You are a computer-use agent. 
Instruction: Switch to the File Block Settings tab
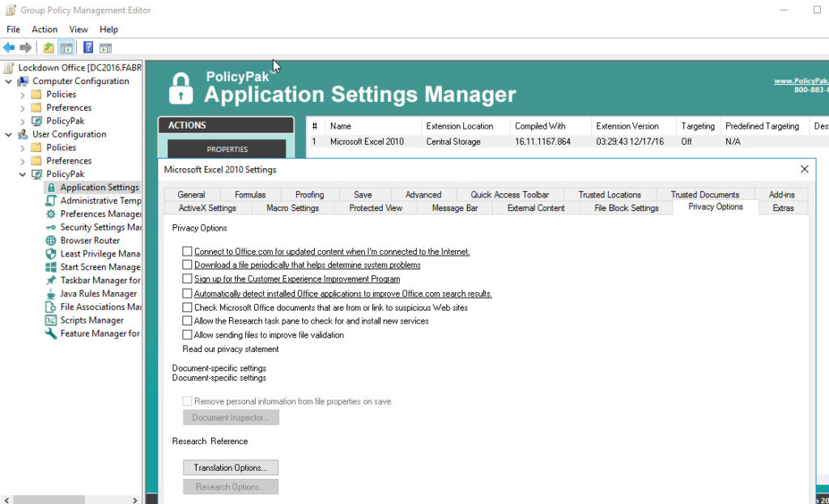[x=627, y=208]
